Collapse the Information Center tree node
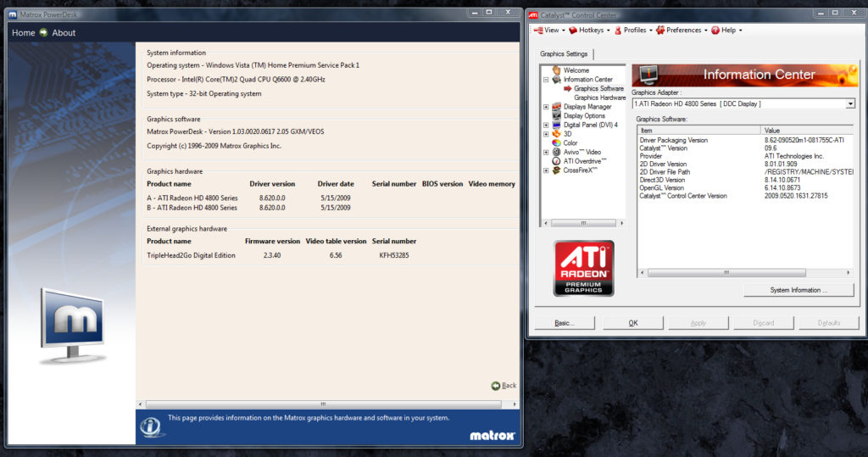 point(546,80)
